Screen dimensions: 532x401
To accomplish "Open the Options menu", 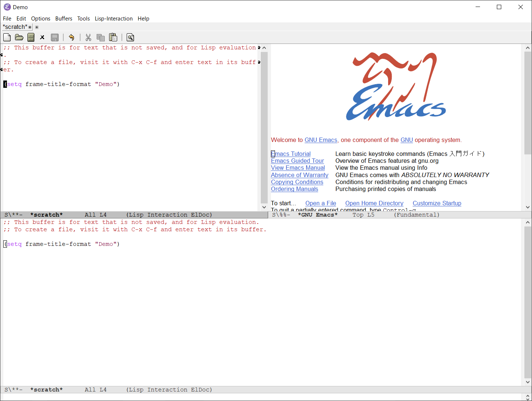I will pos(41,19).
